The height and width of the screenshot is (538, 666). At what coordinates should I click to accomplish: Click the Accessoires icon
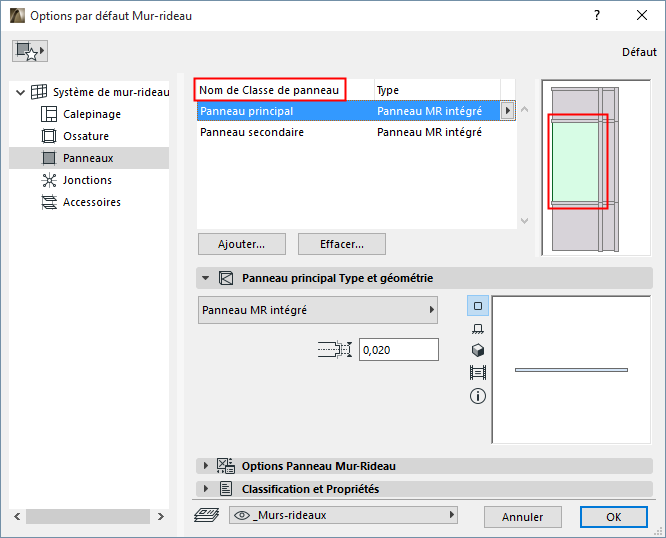click(x=49, y=202)
